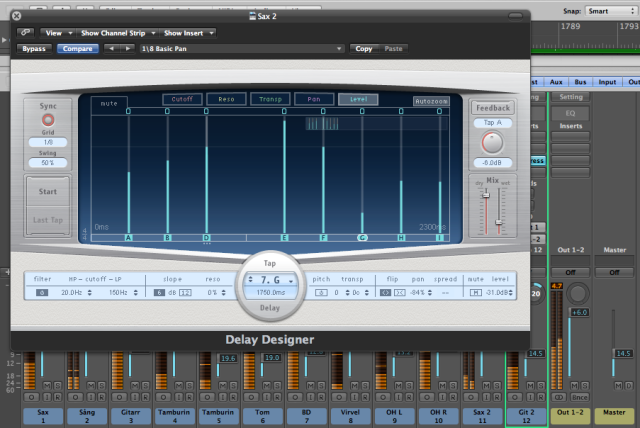
Task: Click the Autozoom button
Action: [x=431, y=101]
